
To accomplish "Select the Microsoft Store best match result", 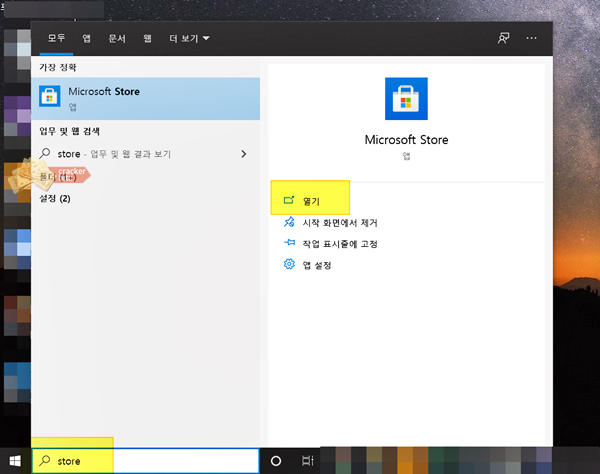I will tap(145, 99).
